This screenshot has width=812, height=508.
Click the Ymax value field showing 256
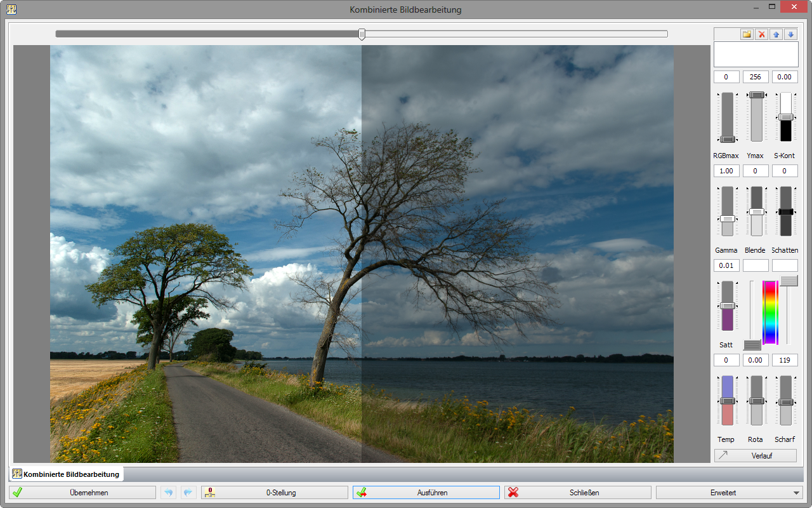point(756,77)
